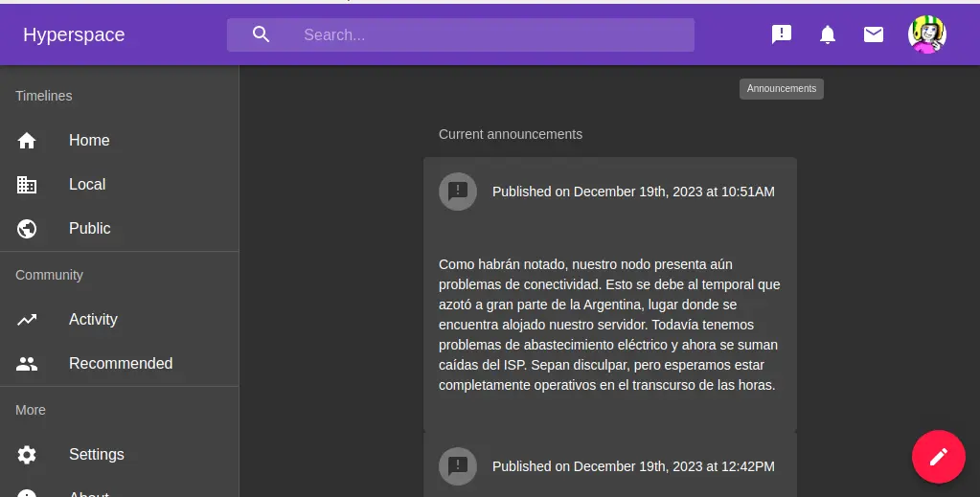This screenshot has width=980, height=497.
Task: Click the profile avatar picture
Action: tap(926, 34)
